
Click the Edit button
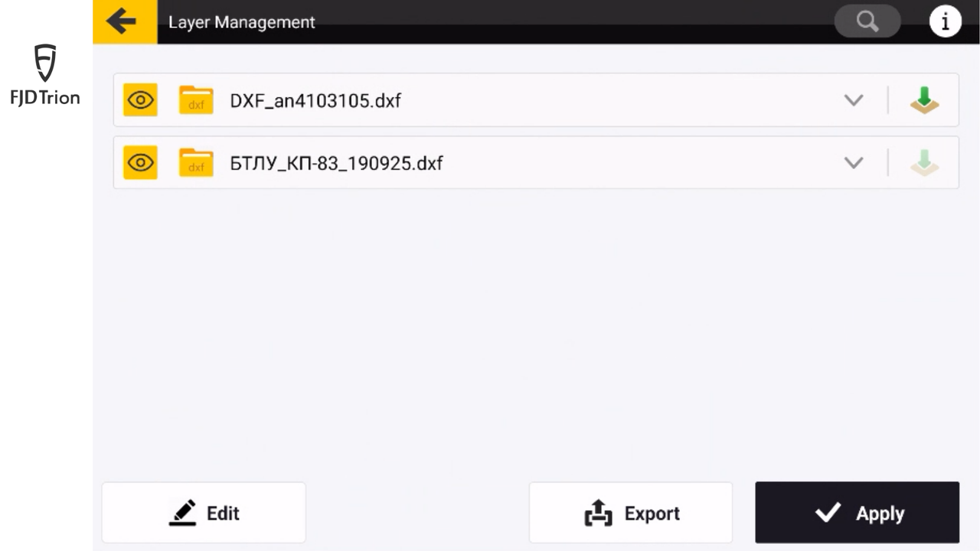pos(204,513)
